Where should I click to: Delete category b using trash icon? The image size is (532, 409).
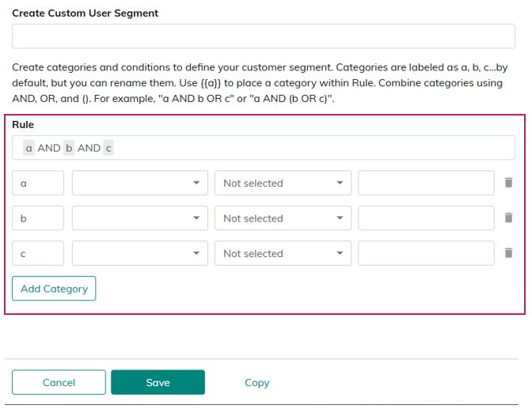point(508,218)
